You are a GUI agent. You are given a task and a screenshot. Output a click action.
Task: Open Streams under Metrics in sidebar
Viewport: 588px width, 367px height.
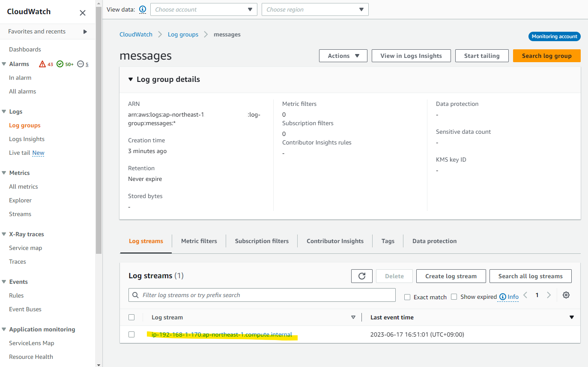click(20, 214)
